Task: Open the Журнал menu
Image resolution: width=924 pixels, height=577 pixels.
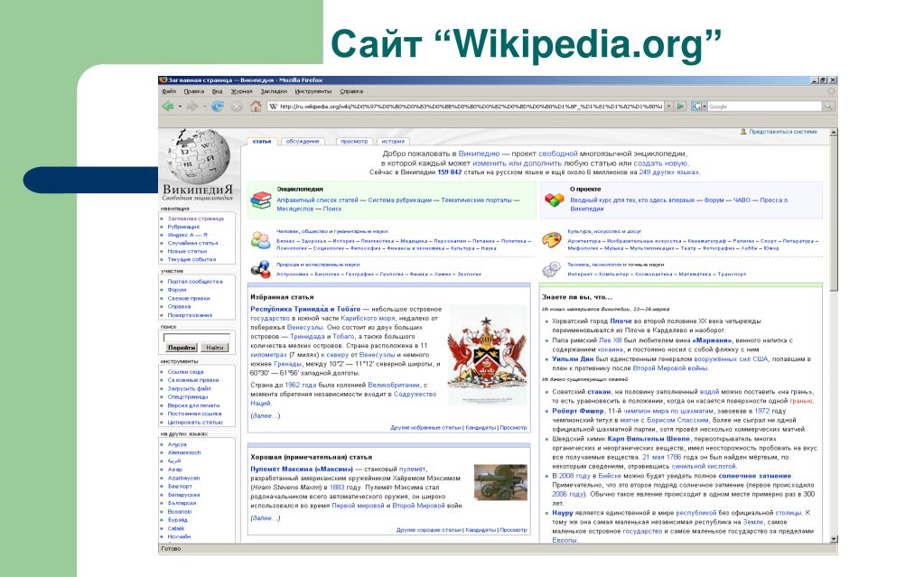Action: 241,91
